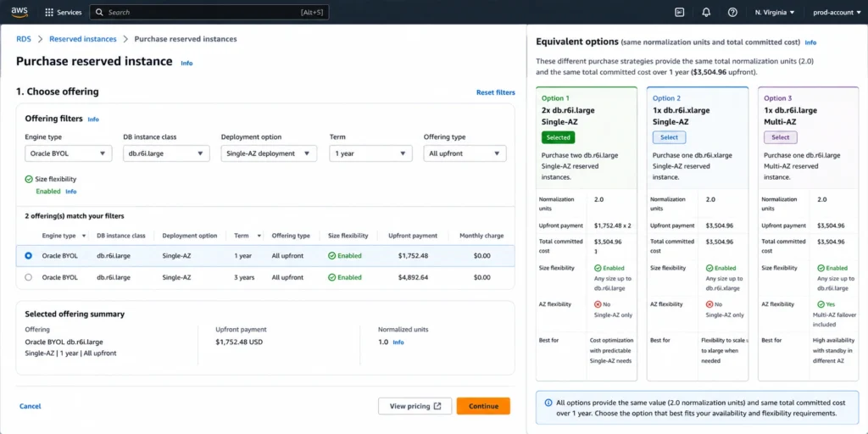Click 'Oracle BYOL db.r6i.large' in summary
This screenshot has width=868, height=434.
pyautogui.click(x=64, y=342)
